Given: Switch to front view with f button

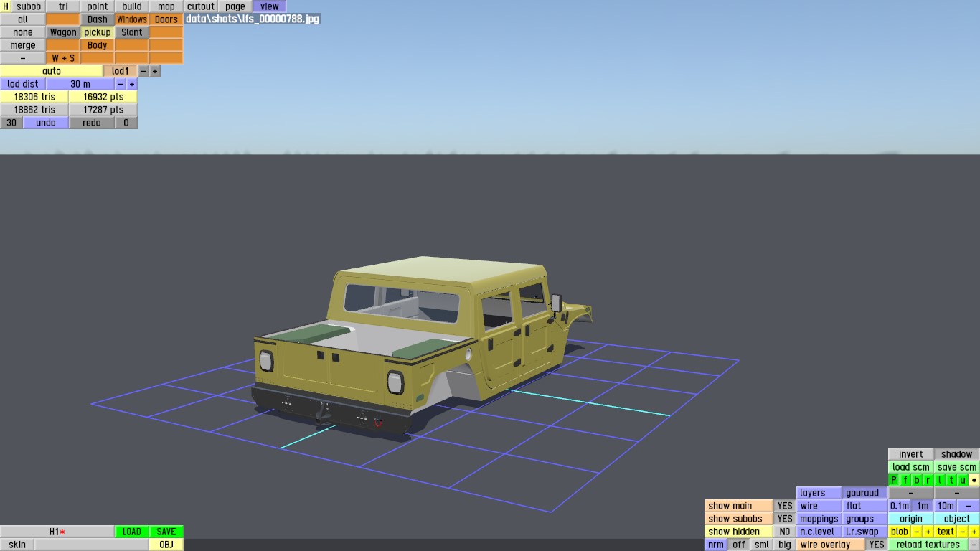Looking at the screenshot, I should tap(905, 480).
